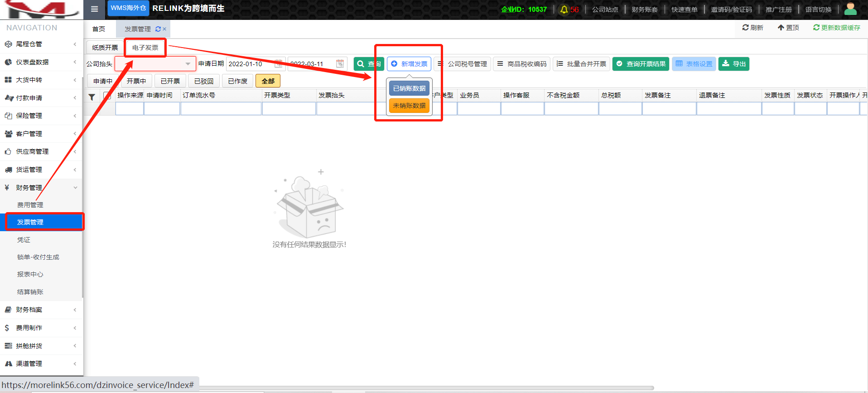Click 查询开票结果 button

tap(641, 64)
